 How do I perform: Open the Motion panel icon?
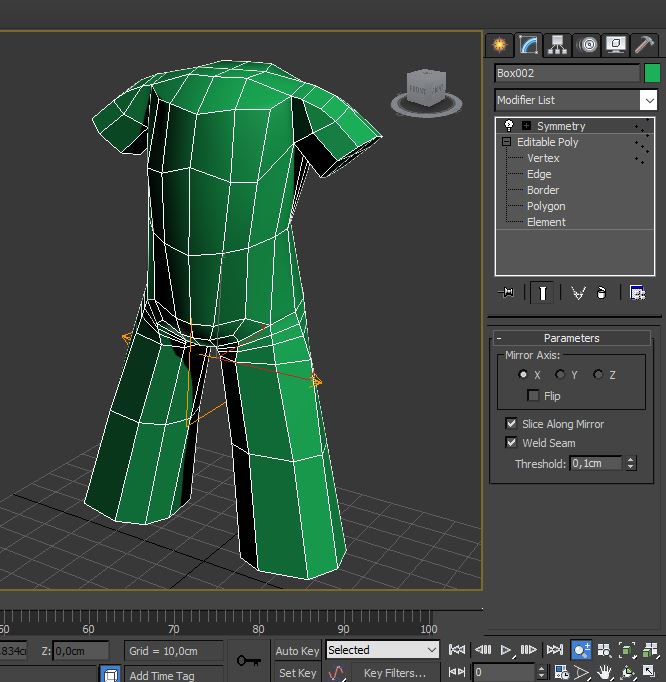pos(587,45)
